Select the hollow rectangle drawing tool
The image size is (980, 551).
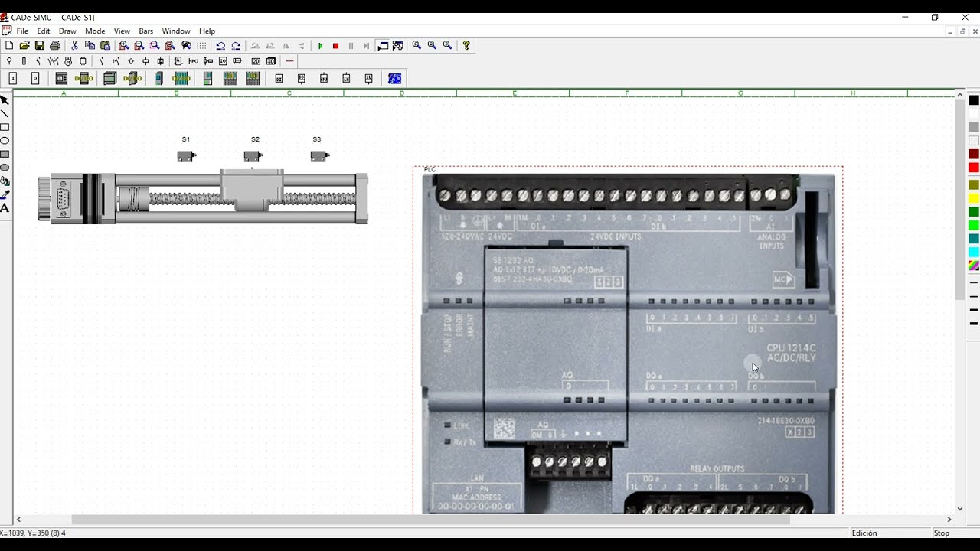[x=5, y=127]
